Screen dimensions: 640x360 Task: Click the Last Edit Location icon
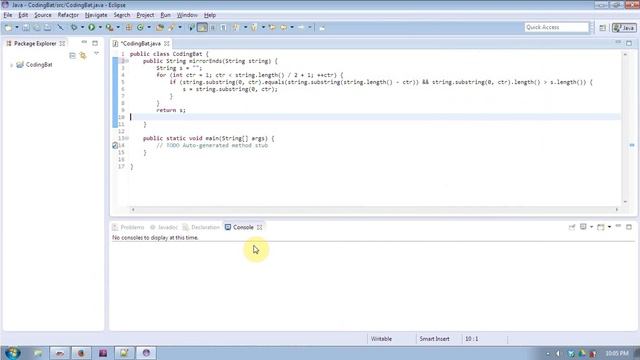pos(272,27)
